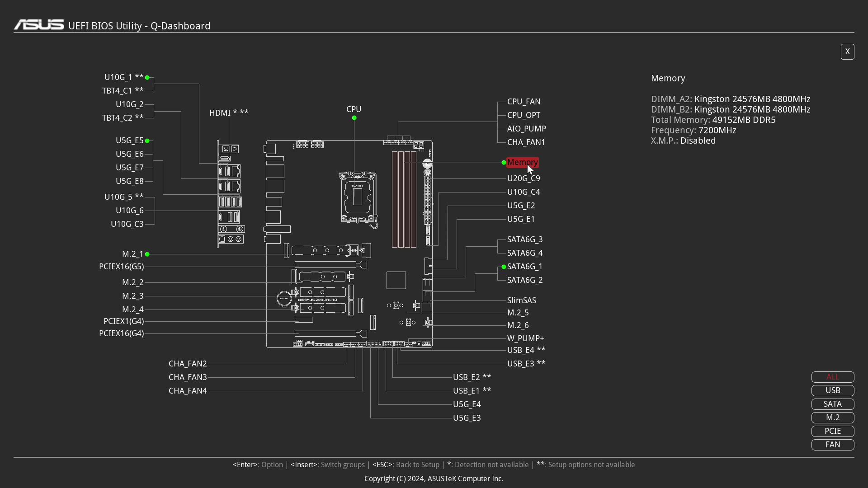Select the CPU_FAN header label

click(524, 102)
